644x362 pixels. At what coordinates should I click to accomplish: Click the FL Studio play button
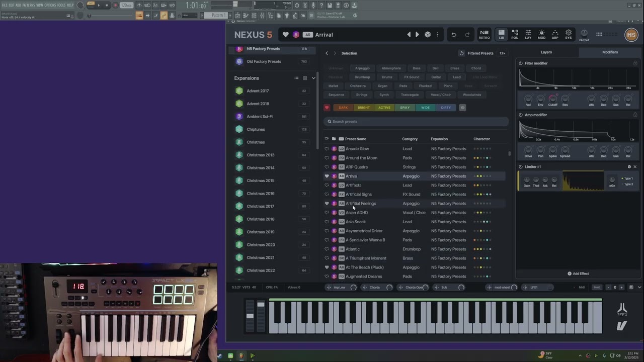click(x=98, y=5)
